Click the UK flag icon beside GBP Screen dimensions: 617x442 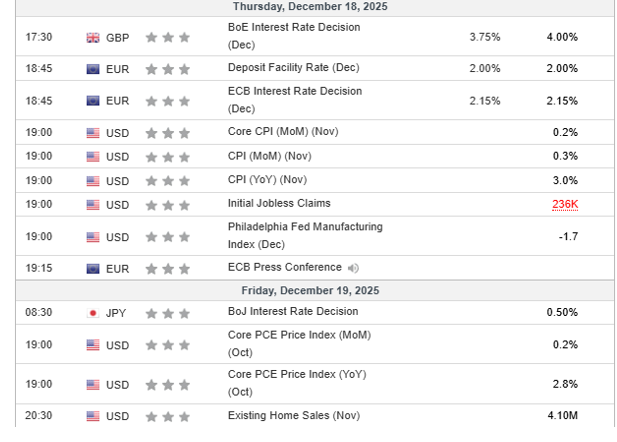93,38
